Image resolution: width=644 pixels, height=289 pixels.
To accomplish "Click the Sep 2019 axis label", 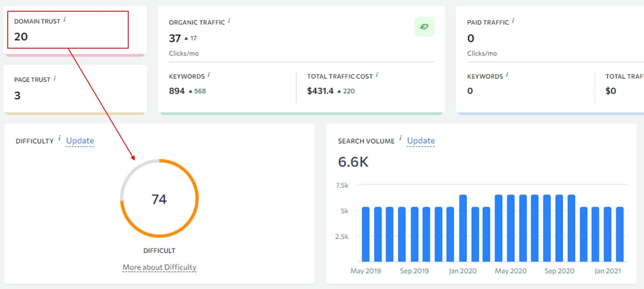I will pyautogui.click(x=414, y=271).
